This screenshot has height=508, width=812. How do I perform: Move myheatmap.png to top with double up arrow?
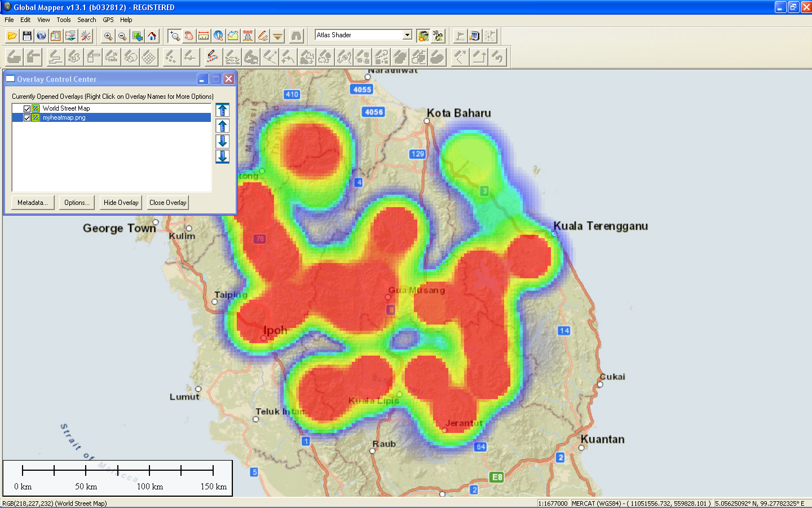coord(222,110)
